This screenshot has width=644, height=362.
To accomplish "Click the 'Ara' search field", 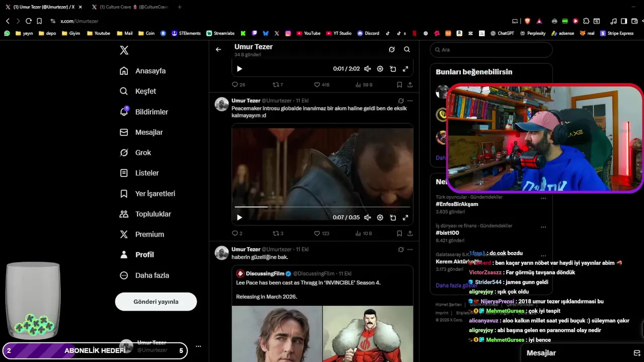I will click(x=491, y=50).
